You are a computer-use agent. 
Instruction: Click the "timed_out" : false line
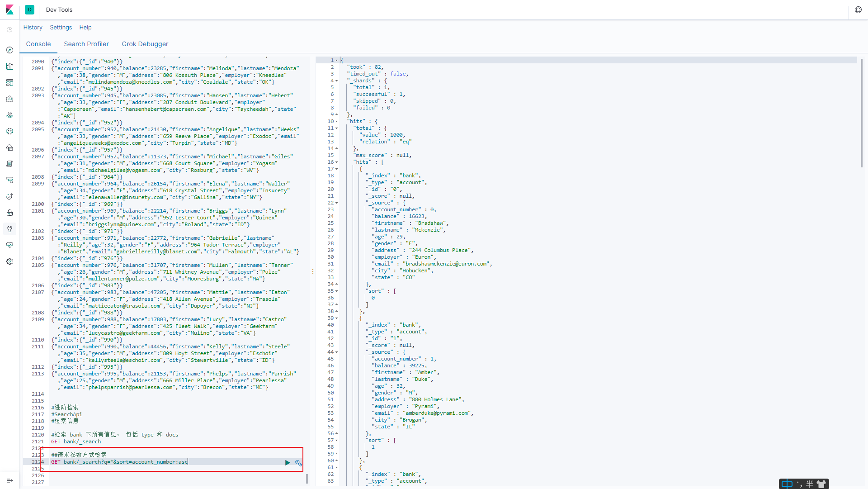377,74
